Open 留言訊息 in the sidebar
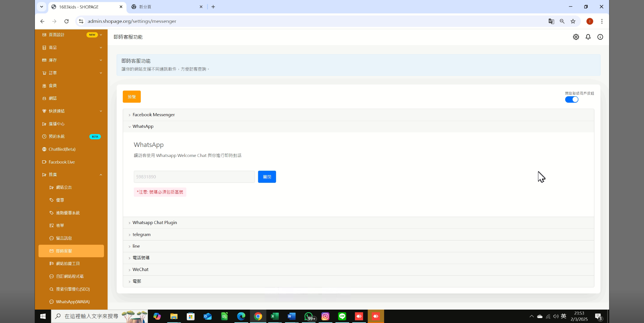Image resolution: width=644 pixels, height=323 pixels. coord(71,238)
